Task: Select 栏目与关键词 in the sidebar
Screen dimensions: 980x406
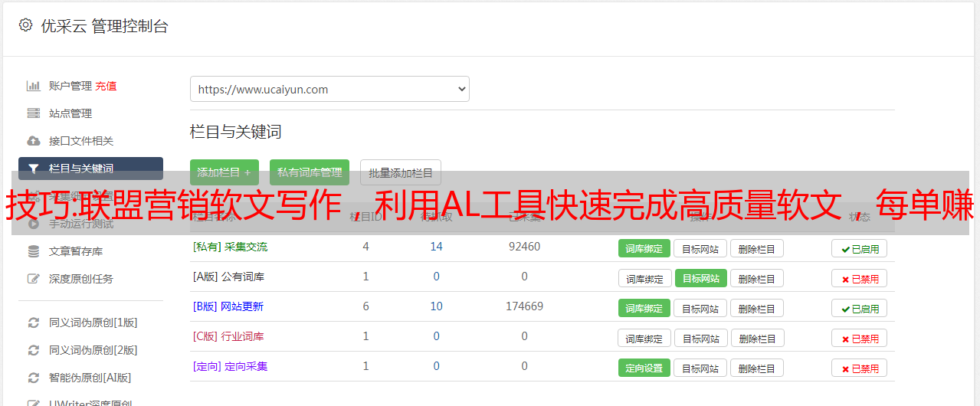Action: click(x=90, y=169)
